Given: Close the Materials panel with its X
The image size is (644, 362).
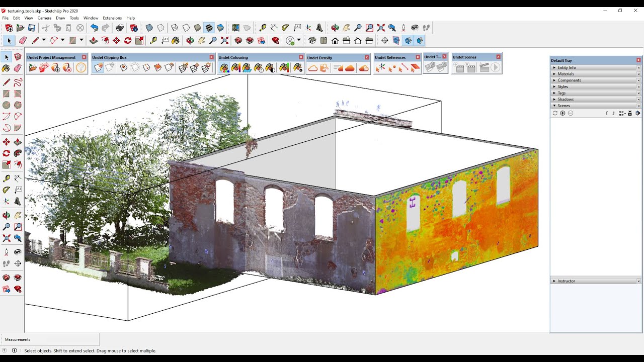Looking at the screenshot, I should (x=638, y=74).
